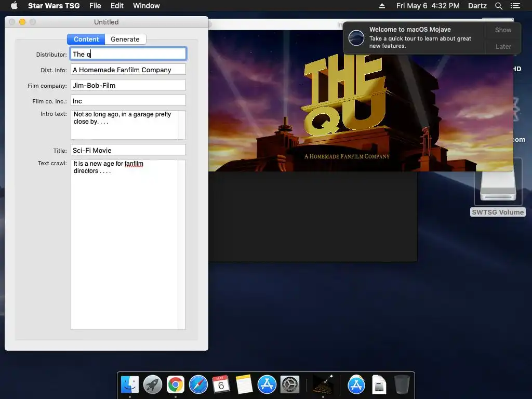Switch to the Generate tab

tap(125, 39)
